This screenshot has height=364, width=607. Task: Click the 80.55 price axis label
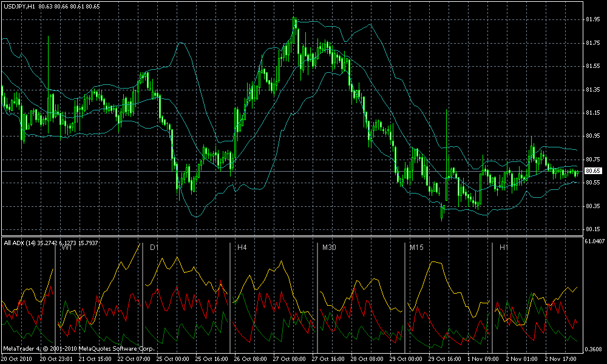click(592, 183)
